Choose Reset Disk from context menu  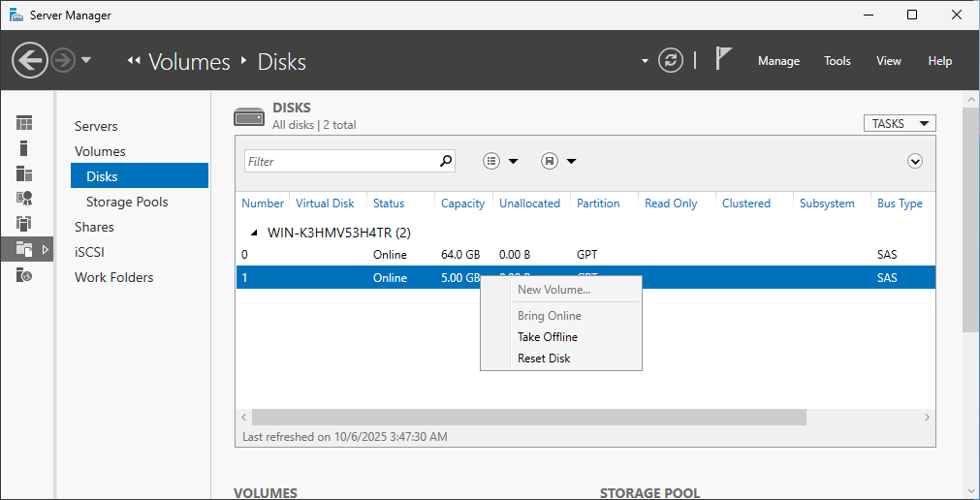(x=544, y=359)
